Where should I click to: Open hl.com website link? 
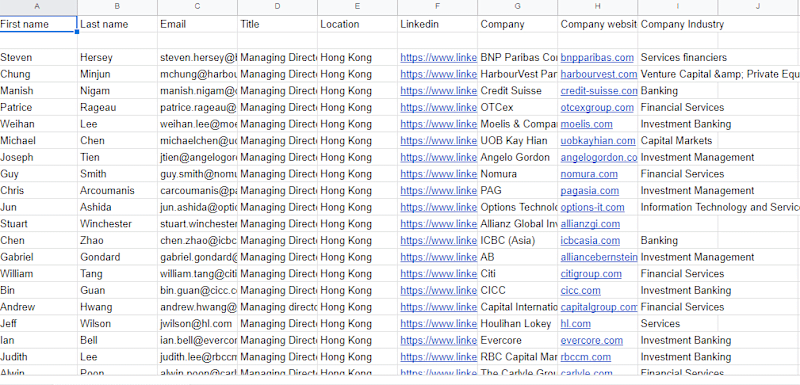tap(576, 324)
